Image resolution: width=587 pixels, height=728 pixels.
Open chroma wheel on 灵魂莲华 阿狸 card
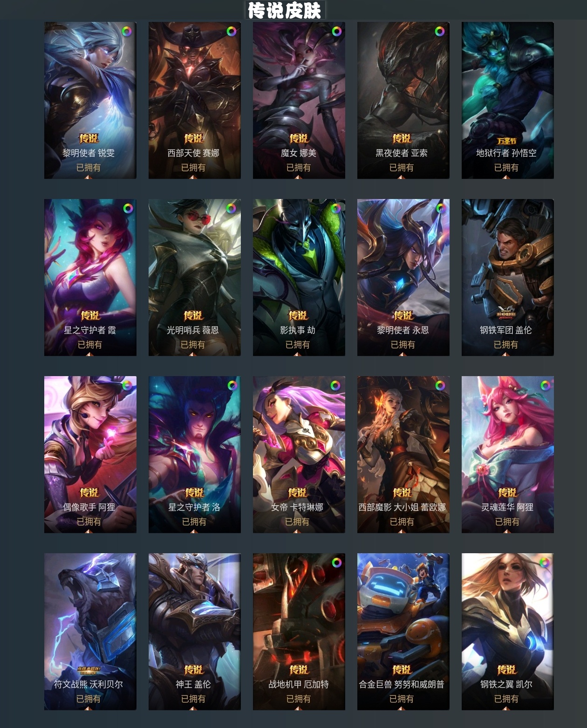545,385
